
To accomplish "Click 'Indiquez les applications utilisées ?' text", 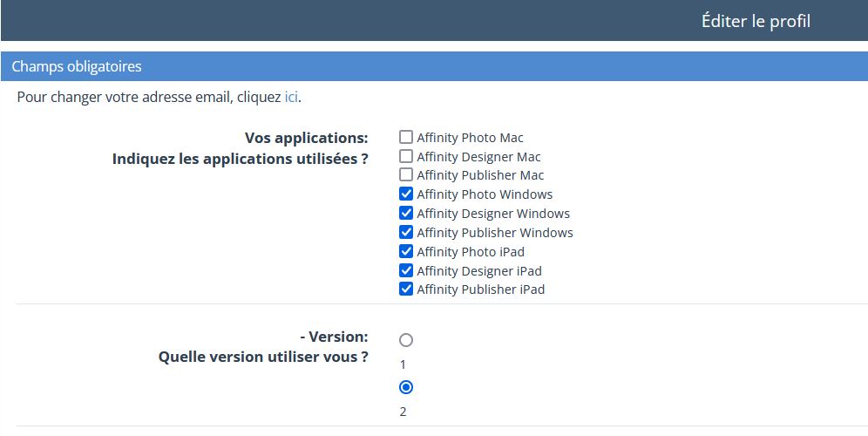I will tap(241, 159).
